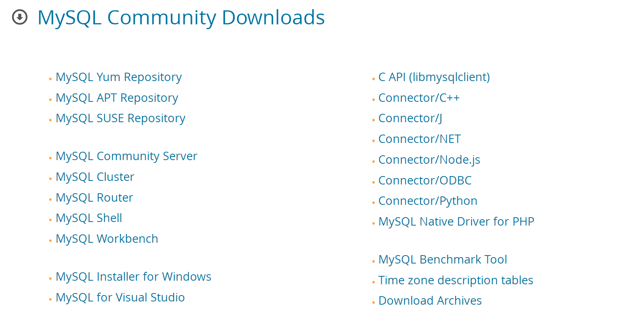Go to MySQL Workbench downloads
This screenshot has height=329, width=644.
click(107, 239)
